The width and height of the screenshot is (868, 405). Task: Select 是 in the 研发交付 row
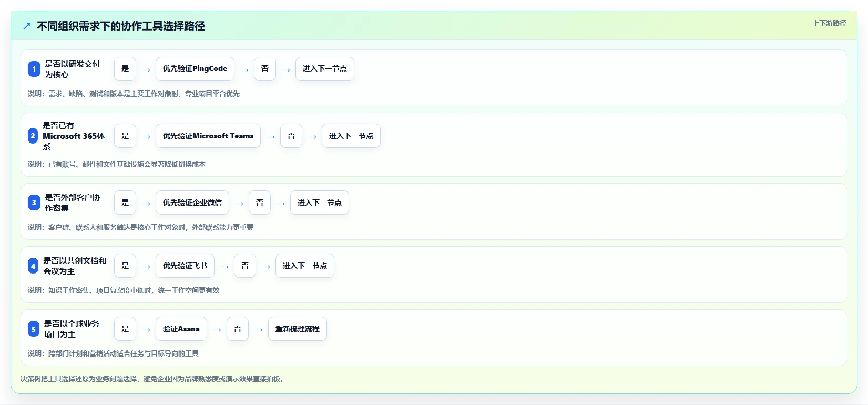tap(125, 69)
